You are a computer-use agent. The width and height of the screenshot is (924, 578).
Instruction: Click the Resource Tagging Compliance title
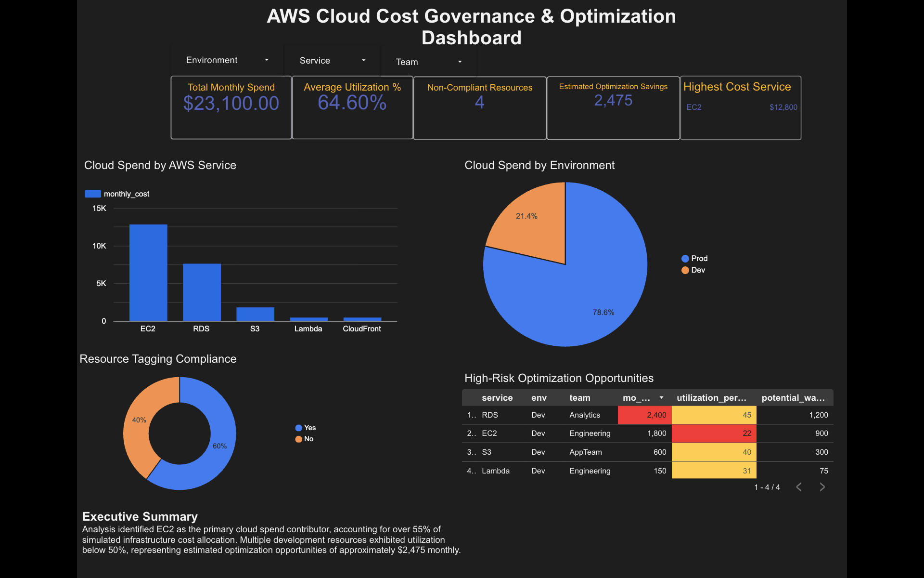(x=158, y=359)
